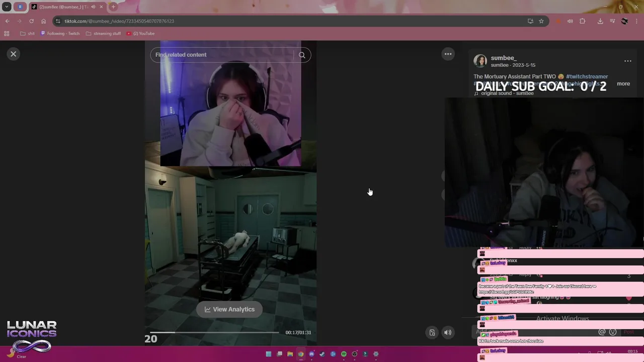
Task: Click the @ mention icon in comment box
Action: click(x=602, y=332)
